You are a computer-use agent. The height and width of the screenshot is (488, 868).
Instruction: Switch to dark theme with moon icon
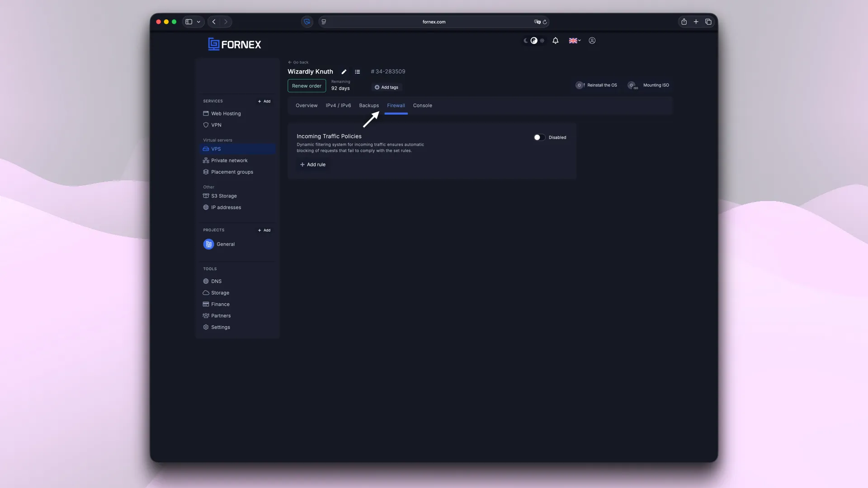[x=525, y=41]
